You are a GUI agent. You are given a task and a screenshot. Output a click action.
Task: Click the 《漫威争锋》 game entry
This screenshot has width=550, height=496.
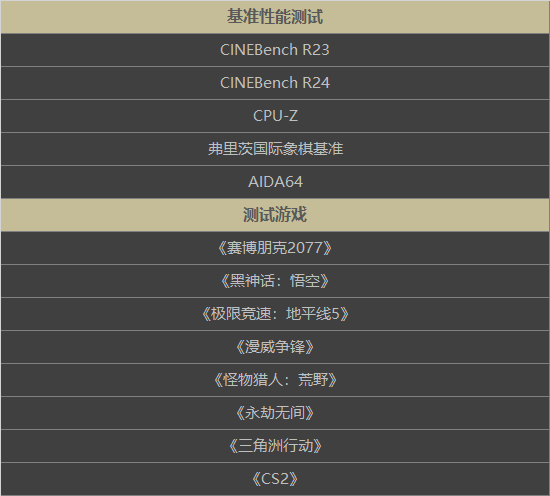275,347
